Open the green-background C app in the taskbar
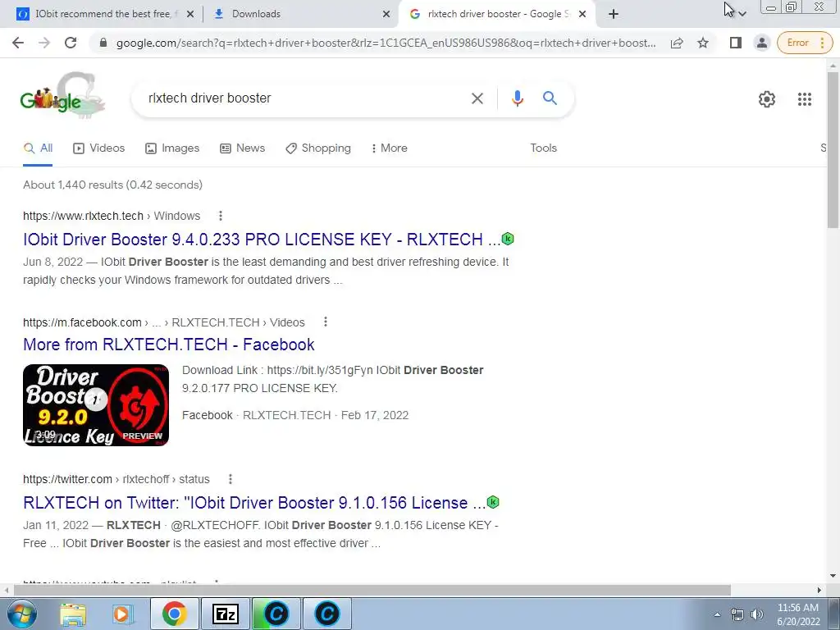The width and height of the screenshot is (840, 630). point(276,614)
